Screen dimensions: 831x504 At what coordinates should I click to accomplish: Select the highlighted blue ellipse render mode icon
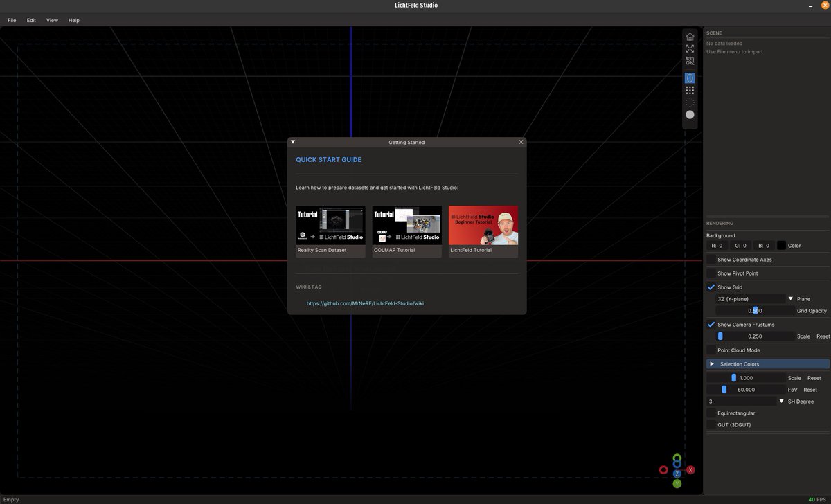pyautogui.click(x=690, y=78)
